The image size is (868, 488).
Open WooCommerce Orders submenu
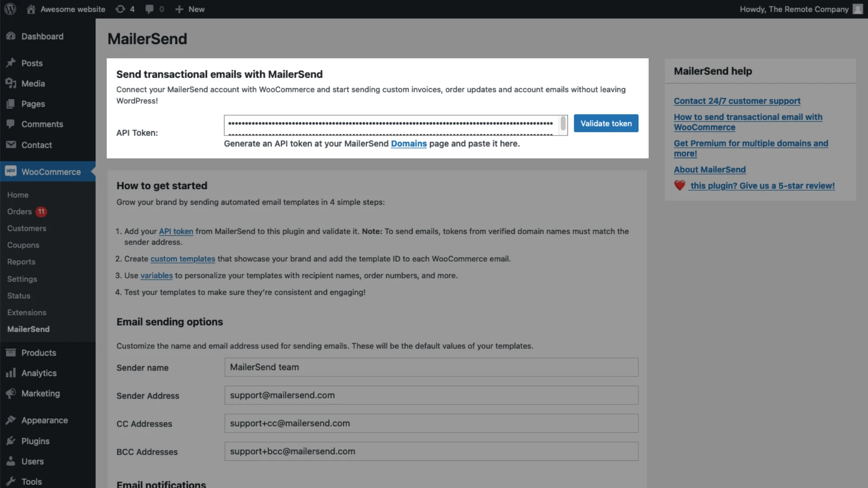(19, 211)
